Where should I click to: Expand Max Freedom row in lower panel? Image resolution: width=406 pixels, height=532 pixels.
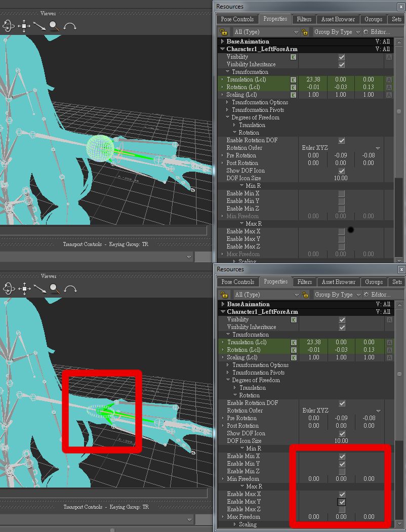coord(223,517)
